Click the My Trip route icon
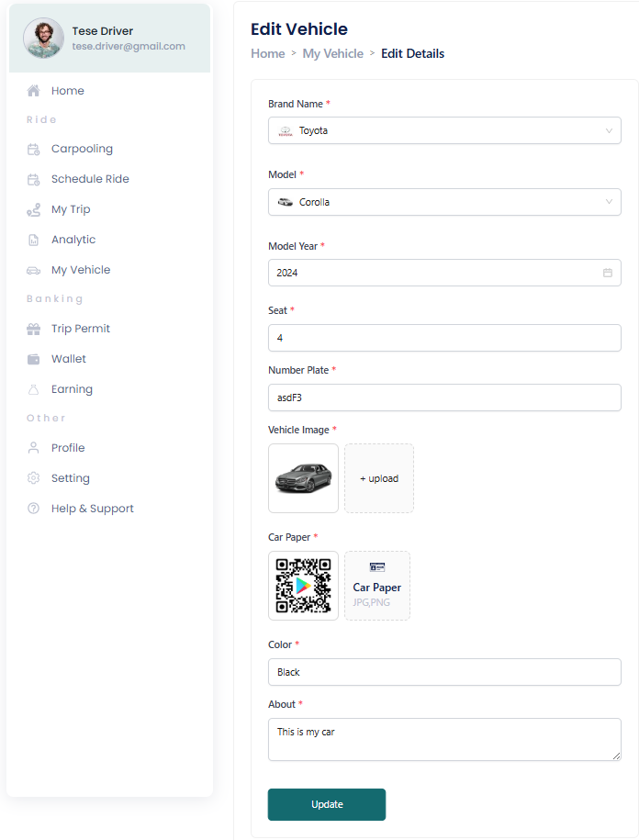 click(x=33, y=209)
